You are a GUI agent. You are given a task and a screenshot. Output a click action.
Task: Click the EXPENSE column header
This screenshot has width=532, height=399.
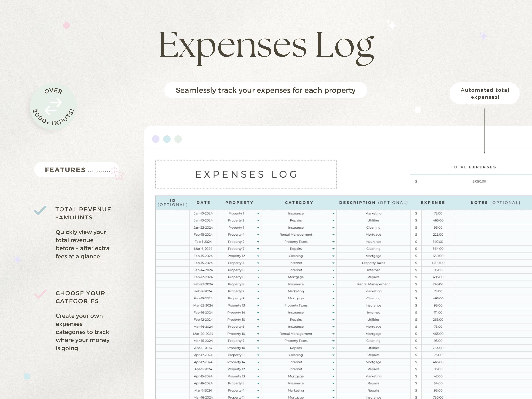(x=433, y=203)
